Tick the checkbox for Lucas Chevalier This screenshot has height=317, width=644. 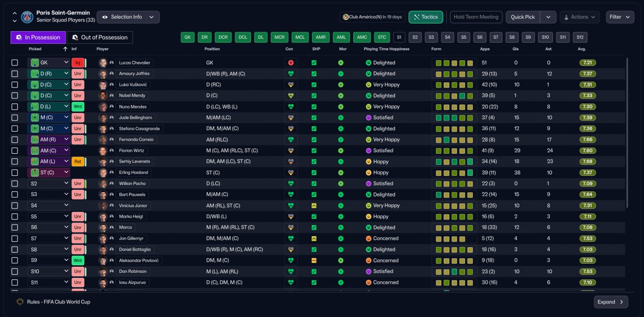pos(15,63)
